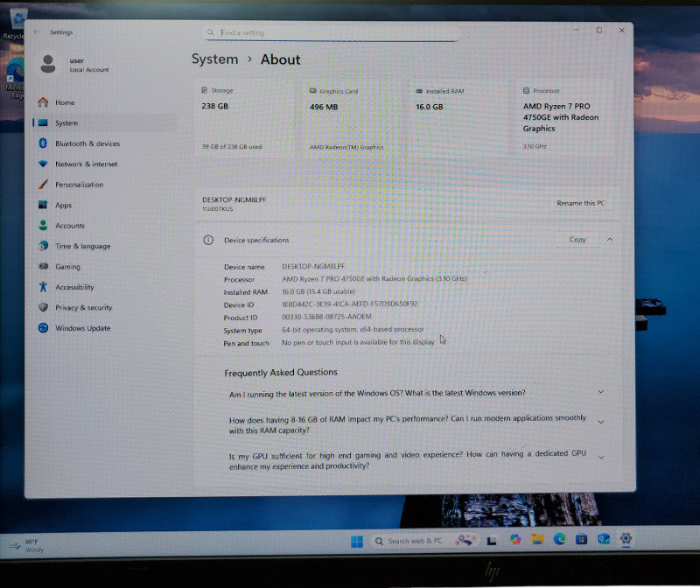Open the weather widget 86°F Windy
The image size is (700, 588).
coord(26,546)
